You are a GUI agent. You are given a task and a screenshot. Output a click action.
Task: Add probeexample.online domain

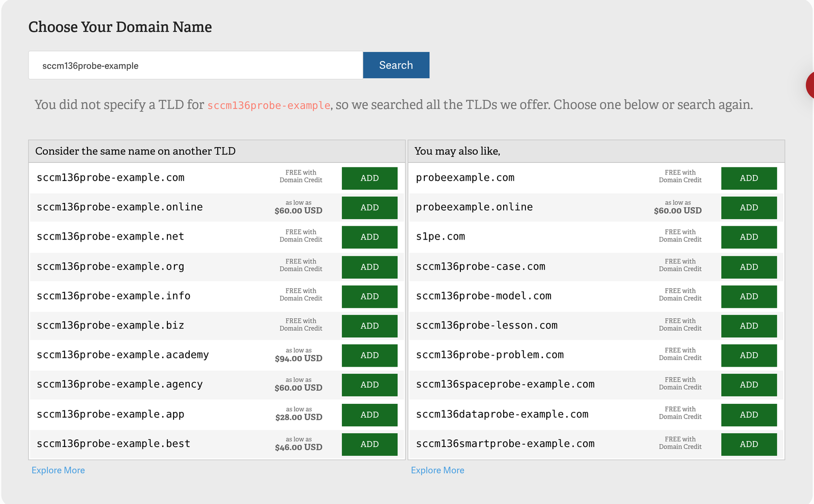coord(749,207)
